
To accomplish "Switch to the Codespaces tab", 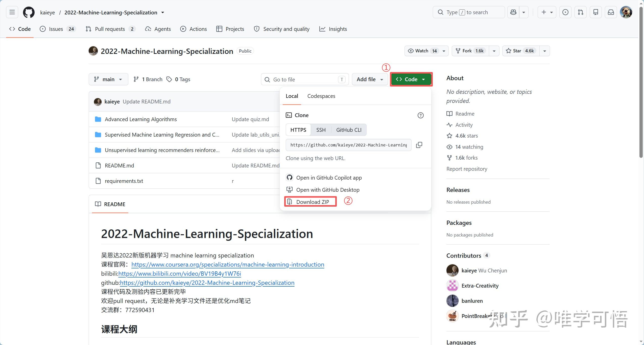I will tap(321, 96).
